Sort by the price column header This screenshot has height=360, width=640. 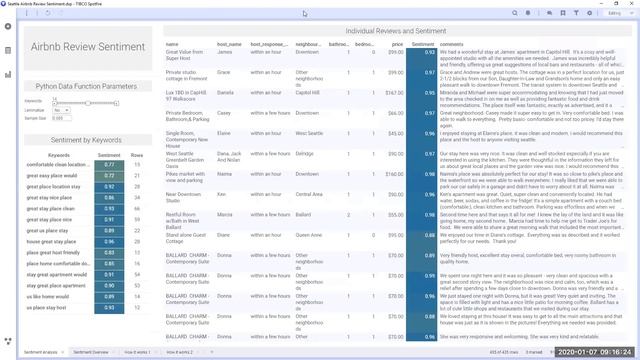tap(397, 44)
